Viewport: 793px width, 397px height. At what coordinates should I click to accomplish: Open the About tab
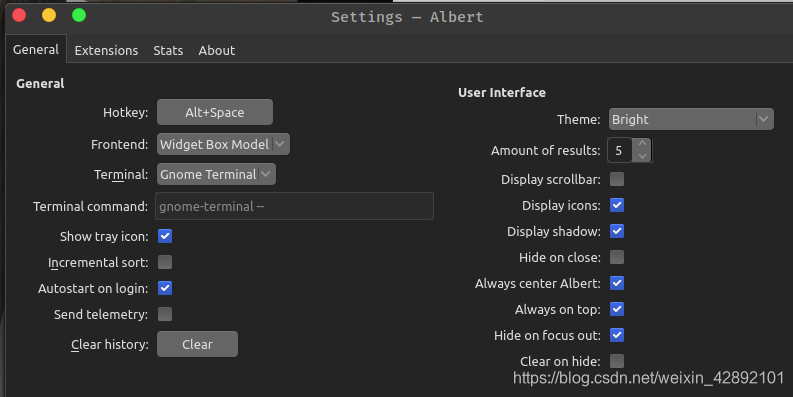click(216, 51)
